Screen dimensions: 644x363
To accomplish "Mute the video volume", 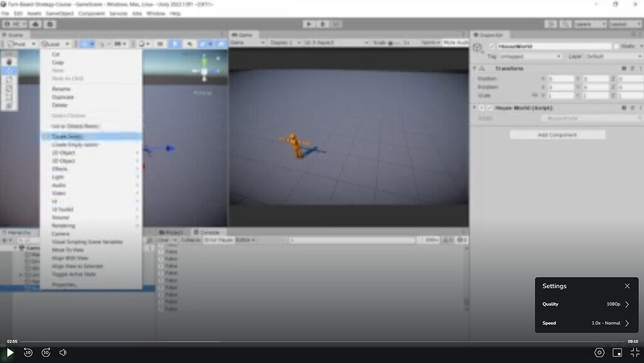I will point(63,353).
